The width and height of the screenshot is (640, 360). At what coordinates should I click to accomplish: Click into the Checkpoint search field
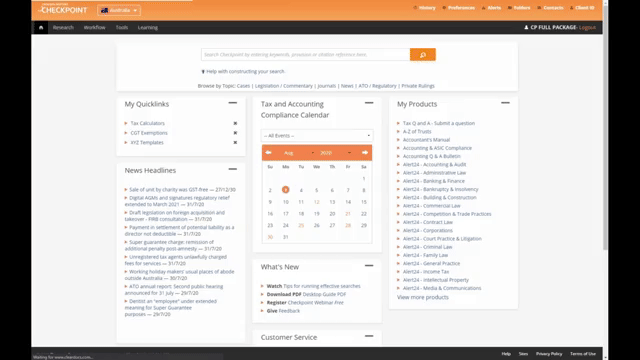pos(305,55)
